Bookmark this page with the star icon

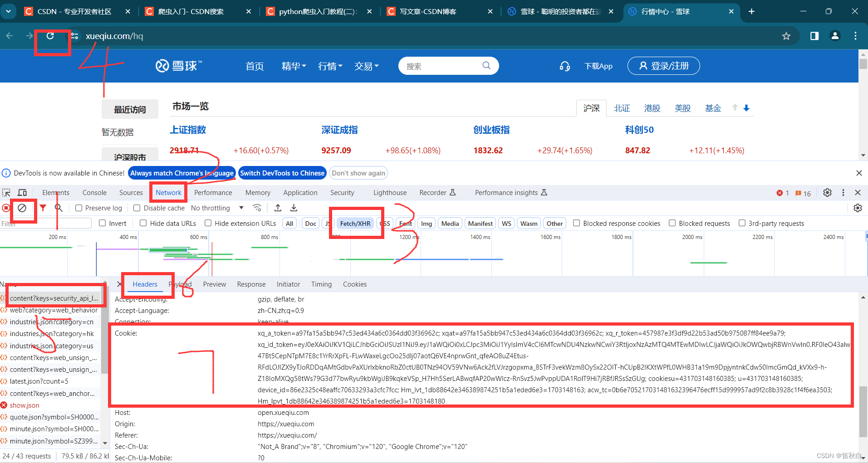(786, 36)
